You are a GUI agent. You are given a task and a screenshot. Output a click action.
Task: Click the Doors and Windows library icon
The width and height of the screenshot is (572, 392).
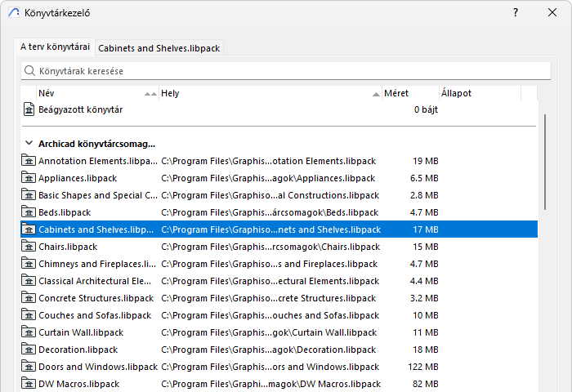(x=29, y=366)
